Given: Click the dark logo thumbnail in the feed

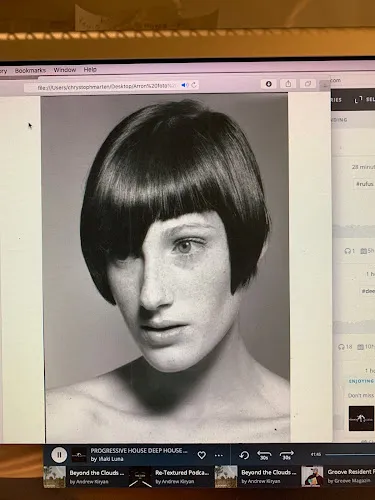Looking at the screenshot, I should coord(361,418).
